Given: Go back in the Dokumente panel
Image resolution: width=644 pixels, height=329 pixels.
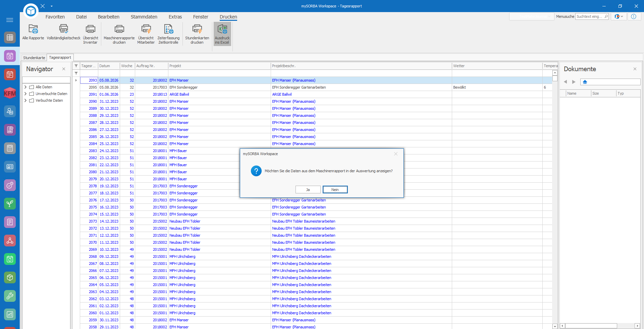Looking at the screenshot, I should pyautogui.click(x=565, y=82).
